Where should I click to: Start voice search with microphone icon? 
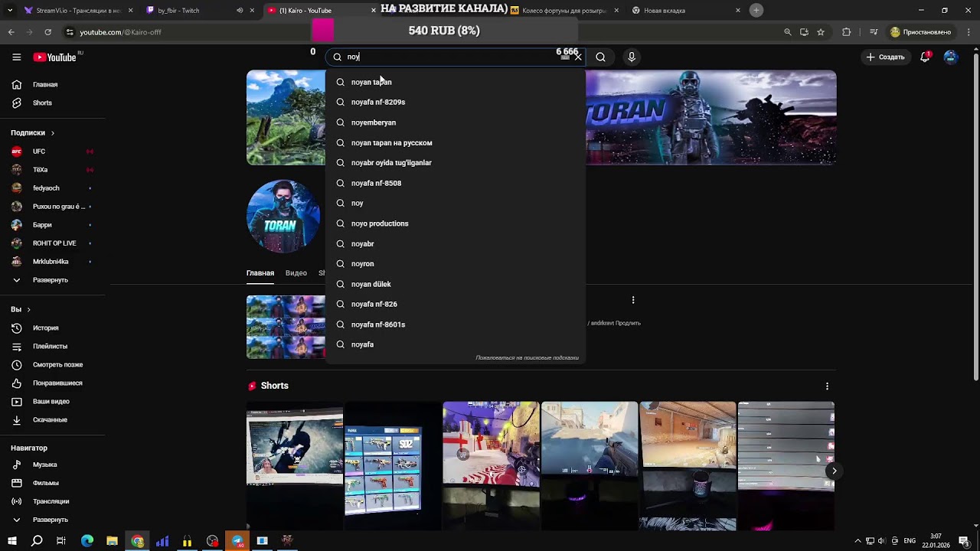pyautogui.click(x=632, y=57)
